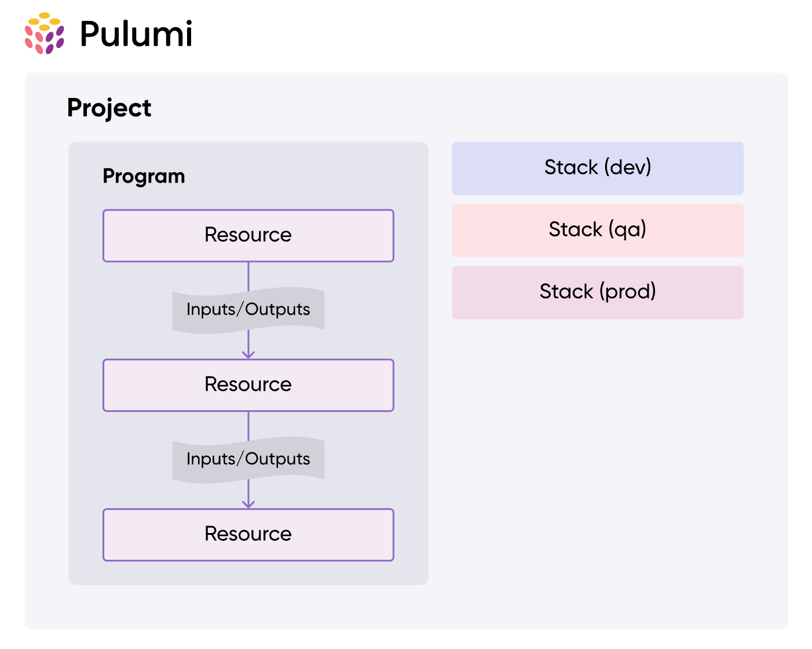Select the top Resource box
Image resolution: width=812 pixels, height=649 pixels.
248,235
